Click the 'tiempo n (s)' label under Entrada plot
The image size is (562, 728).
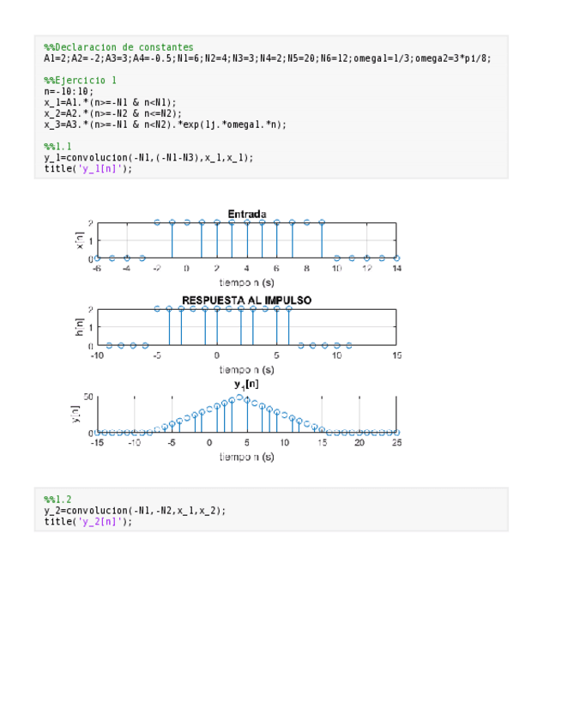pos(246,282)
